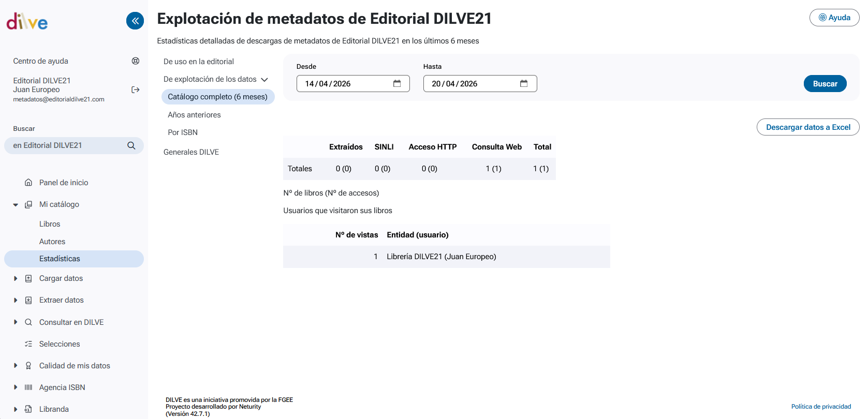Expand the Extraer datos menu arrow
The width and height of the screenshot is (868, 419).
click(16, 300)
